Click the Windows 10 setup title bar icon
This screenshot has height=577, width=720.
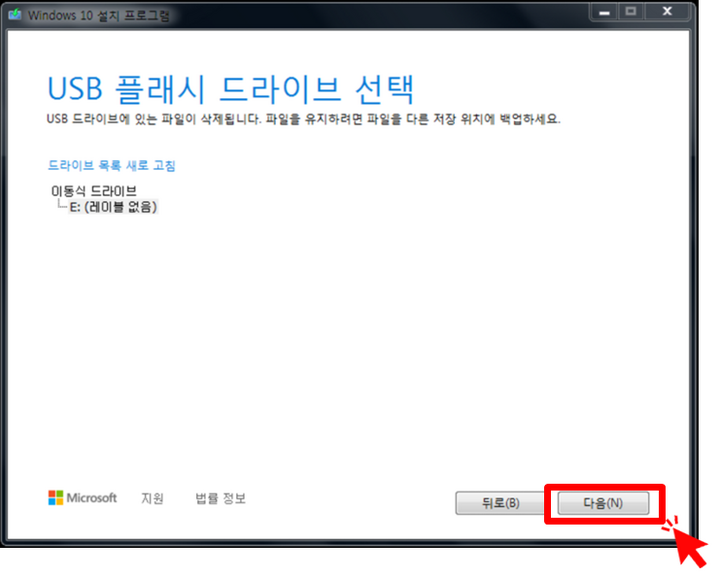point(15,15)
